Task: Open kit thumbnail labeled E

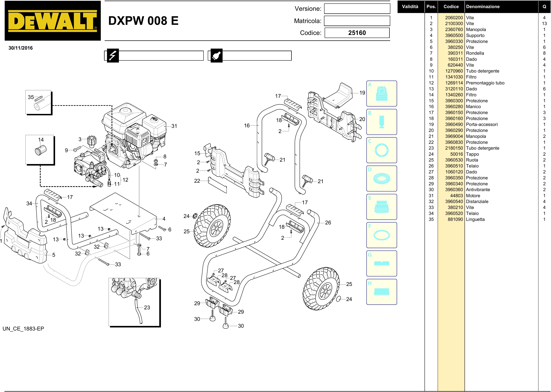Action: tap(381, 207)
